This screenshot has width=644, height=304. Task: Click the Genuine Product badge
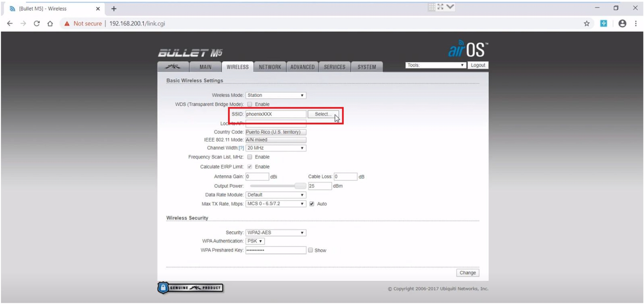click(x=190, y=288)
